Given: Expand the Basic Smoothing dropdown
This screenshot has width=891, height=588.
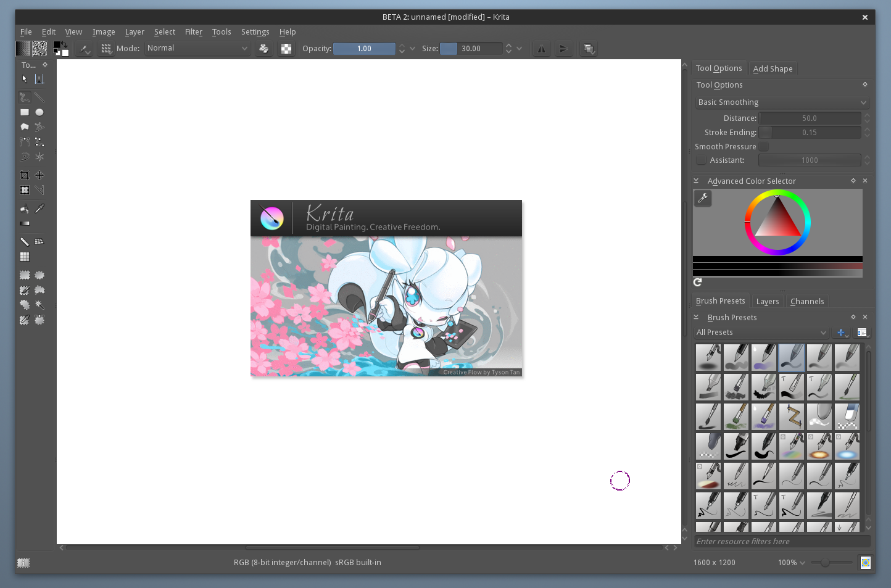Looking at the screenshot, I should coord(782,102).
